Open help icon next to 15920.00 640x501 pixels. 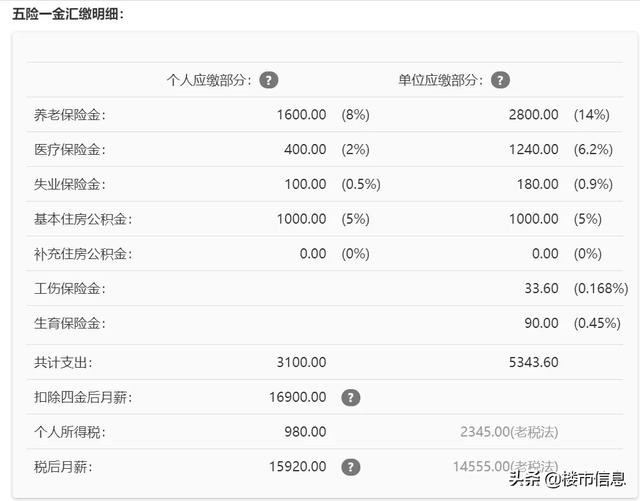coord(350,467)
